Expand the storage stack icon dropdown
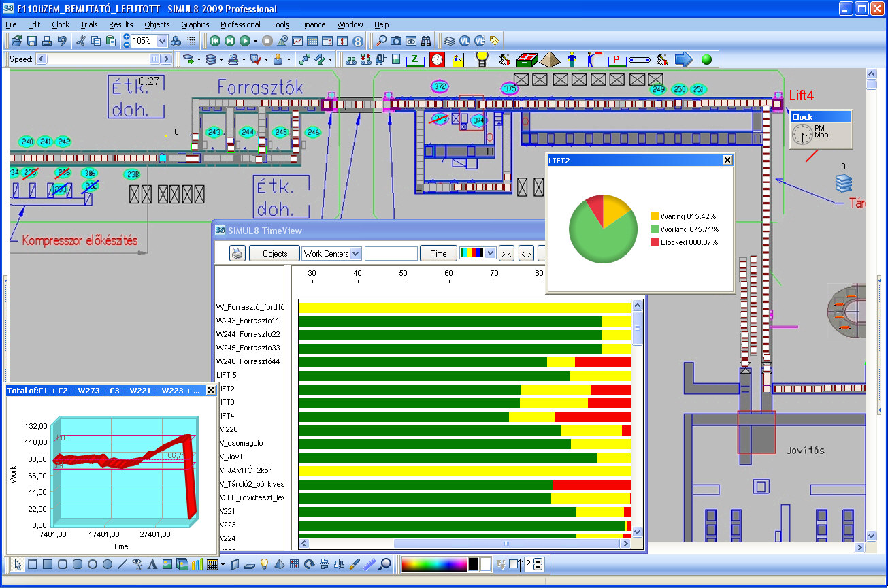This screenshot has height=588, width=888. coord(221,59)
